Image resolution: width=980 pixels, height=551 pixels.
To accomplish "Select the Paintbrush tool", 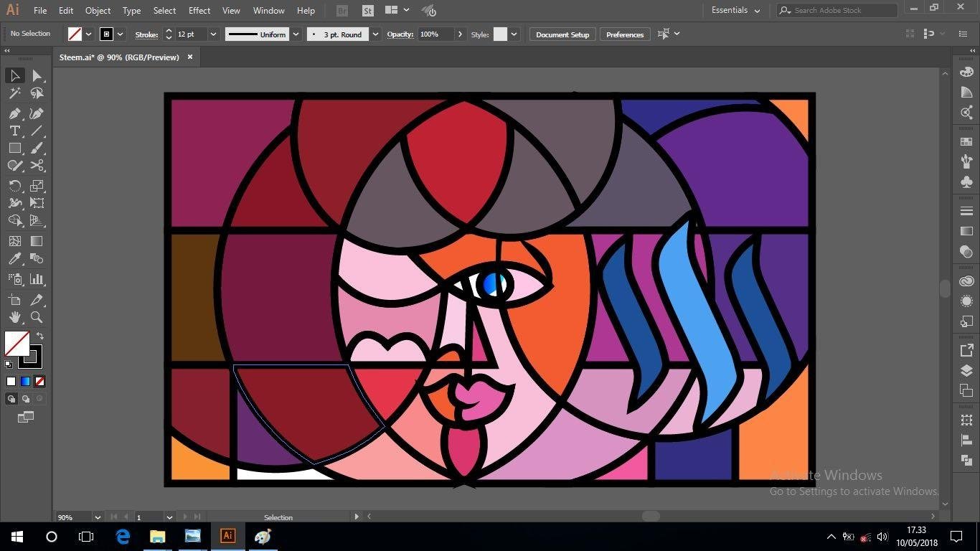I will click(37, 148).
